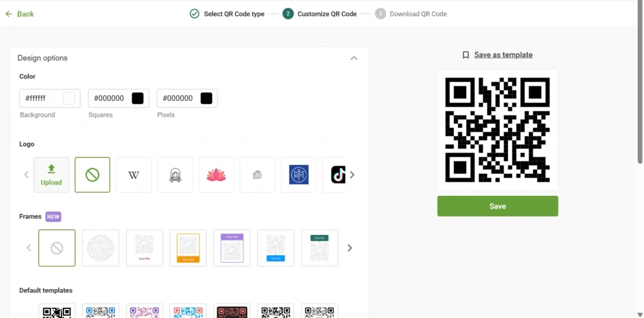This screenshot has height=318, width=644.
Task: Select the blue Scan Me button frame
Action: click(x=275, y=248)
